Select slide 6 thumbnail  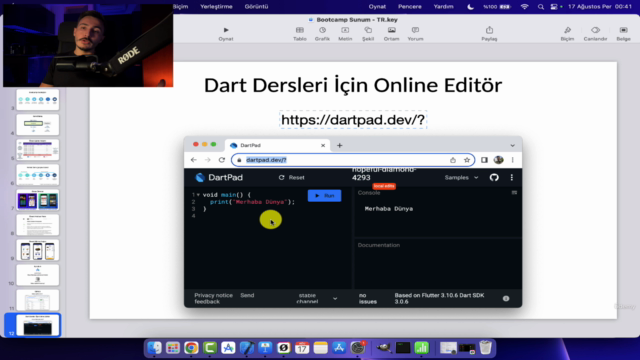38,175
